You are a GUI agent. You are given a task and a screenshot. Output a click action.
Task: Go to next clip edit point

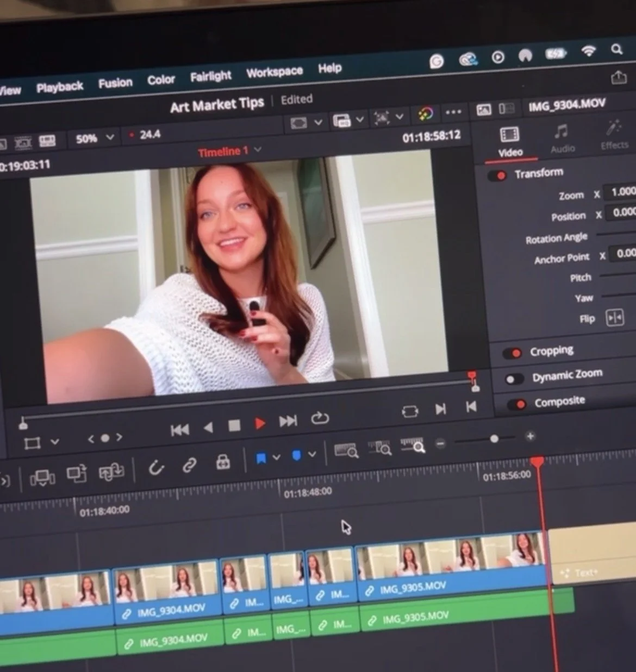441,409
